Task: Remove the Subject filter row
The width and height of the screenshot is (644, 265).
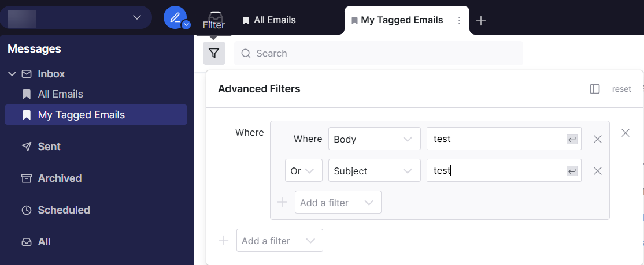Action: coord(598,171)
